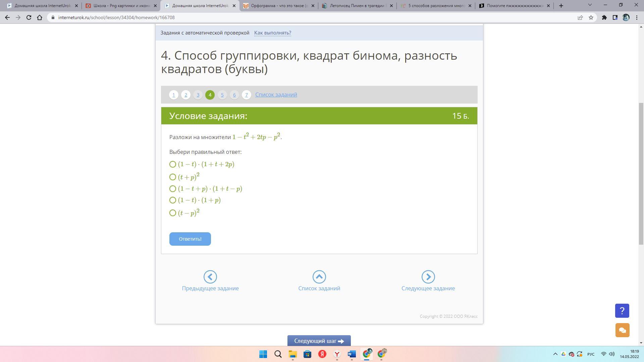Bookmark page with the star icon

coord(591,18)
